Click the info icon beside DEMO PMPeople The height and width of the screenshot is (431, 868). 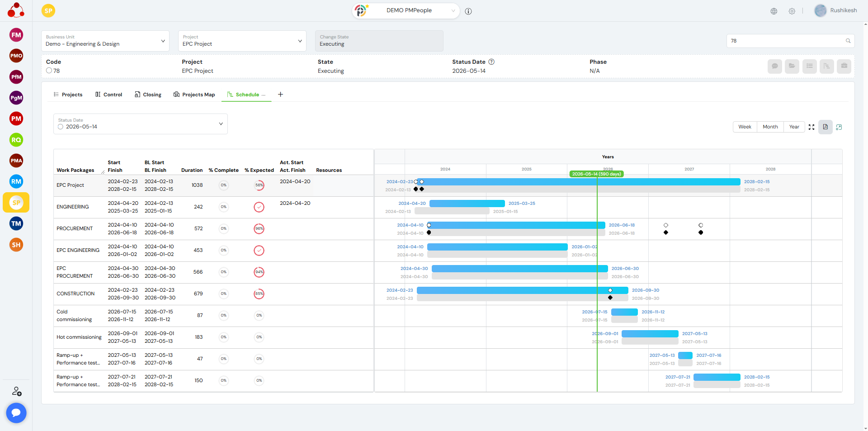(468, 11)
